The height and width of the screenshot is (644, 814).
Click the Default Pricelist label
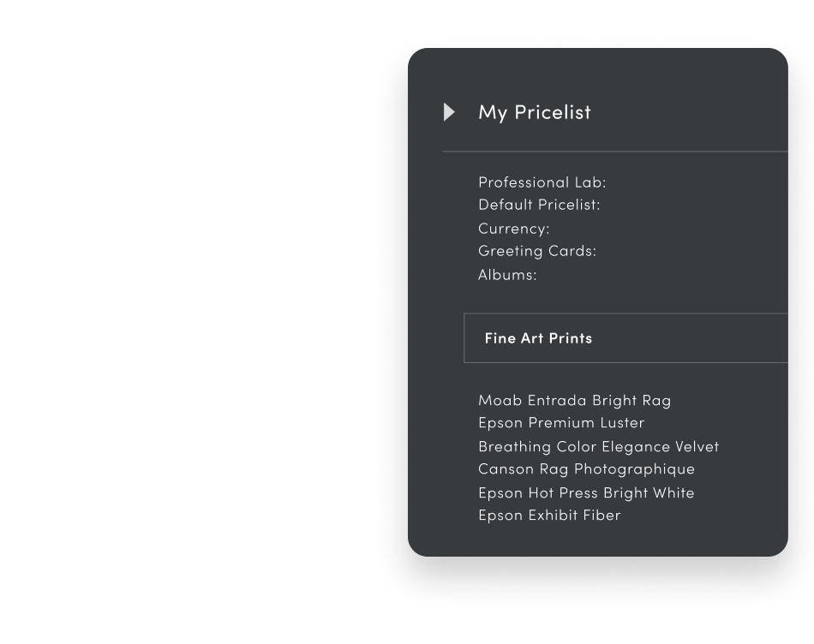coord(539,206)
